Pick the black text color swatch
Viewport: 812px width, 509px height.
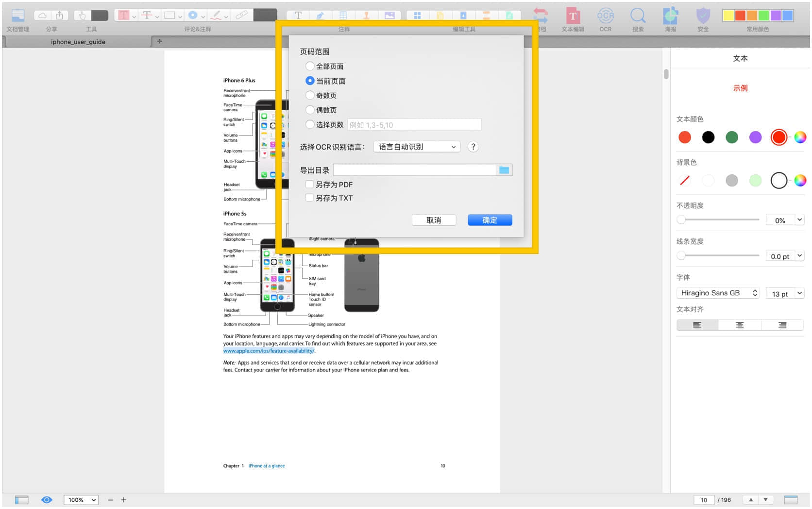click(708, 137)
